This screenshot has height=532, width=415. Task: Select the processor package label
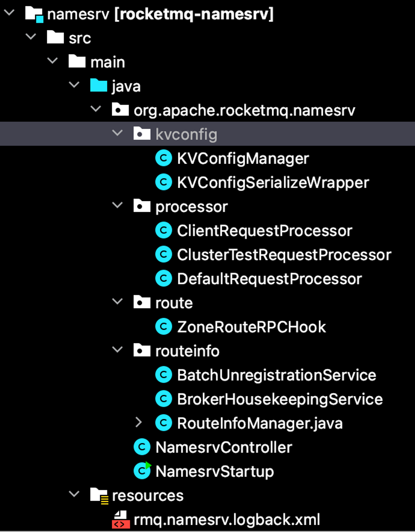(x=192, y=207)
